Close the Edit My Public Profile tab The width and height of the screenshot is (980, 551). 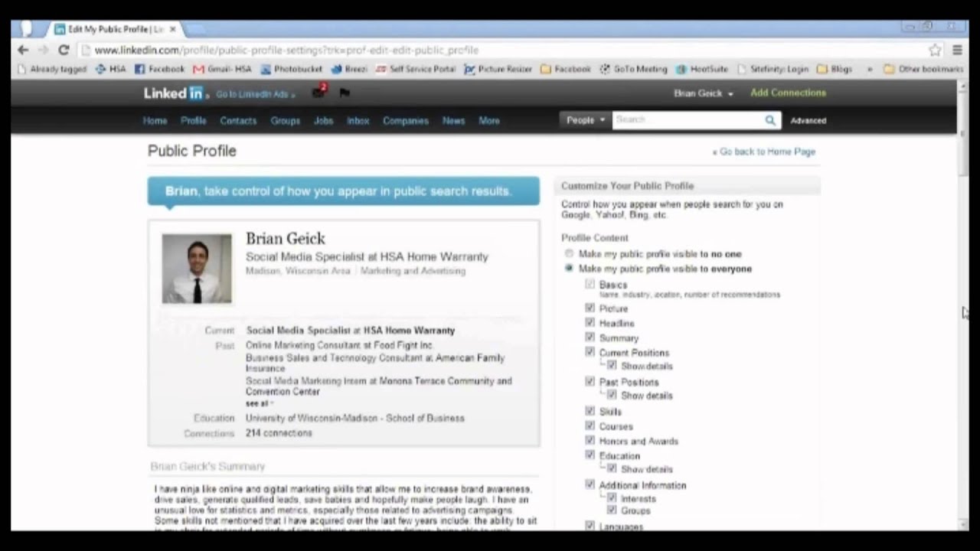(x=173, y=29)
